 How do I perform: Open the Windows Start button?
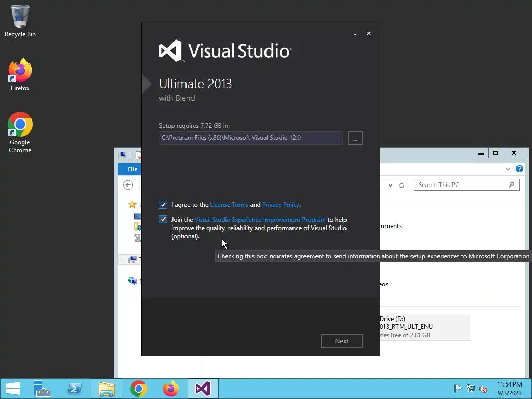13,389
